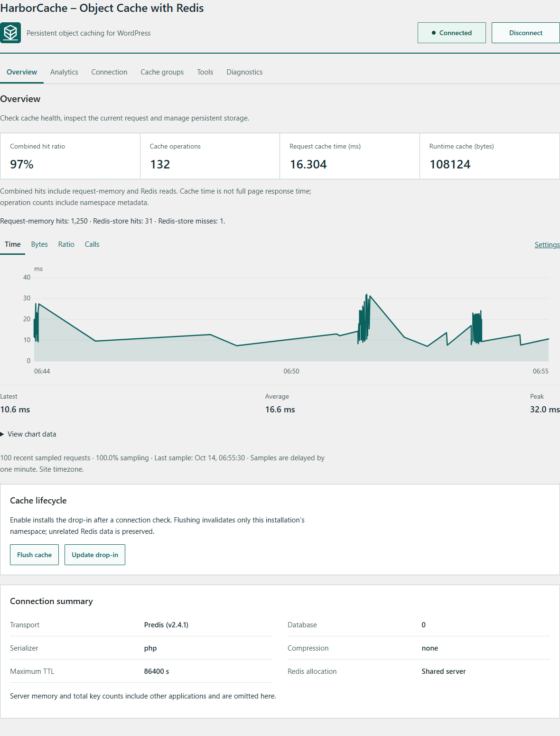Show the Calls chart
This screenshot has height=736, width=560.
pos(92,244)
